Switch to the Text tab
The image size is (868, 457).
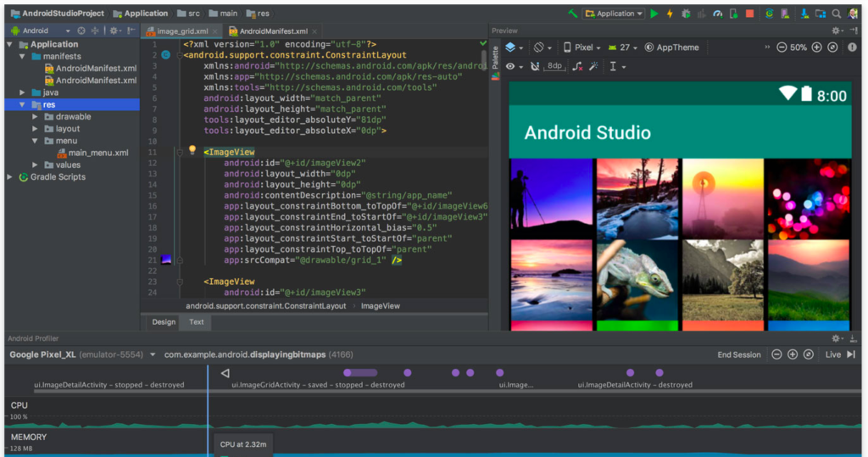click(196, 322)
